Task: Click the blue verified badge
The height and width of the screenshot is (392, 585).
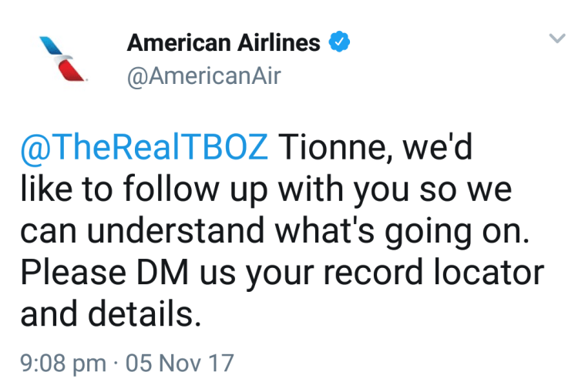Action: click(338, 42)
